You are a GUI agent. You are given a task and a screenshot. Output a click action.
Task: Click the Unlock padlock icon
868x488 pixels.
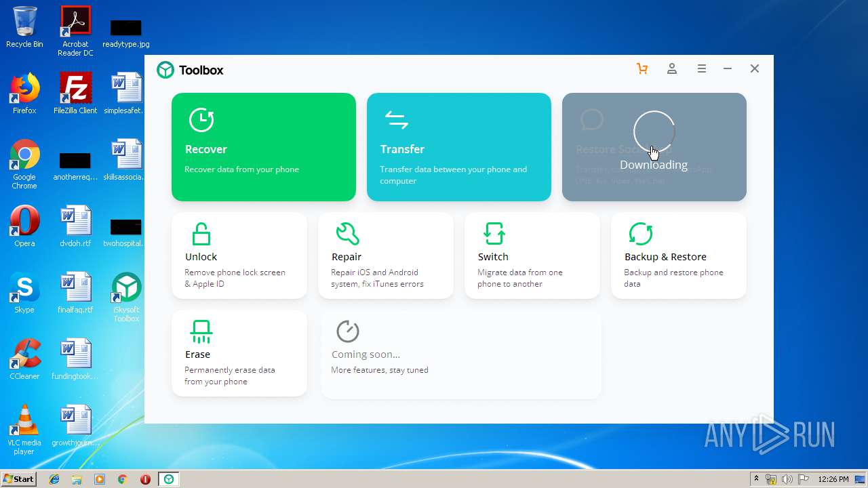201,234
